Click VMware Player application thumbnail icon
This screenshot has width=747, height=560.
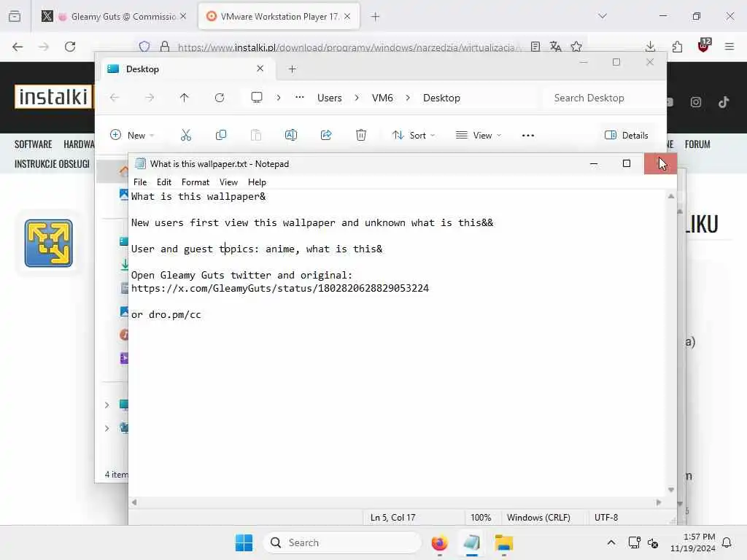point(49,244)
